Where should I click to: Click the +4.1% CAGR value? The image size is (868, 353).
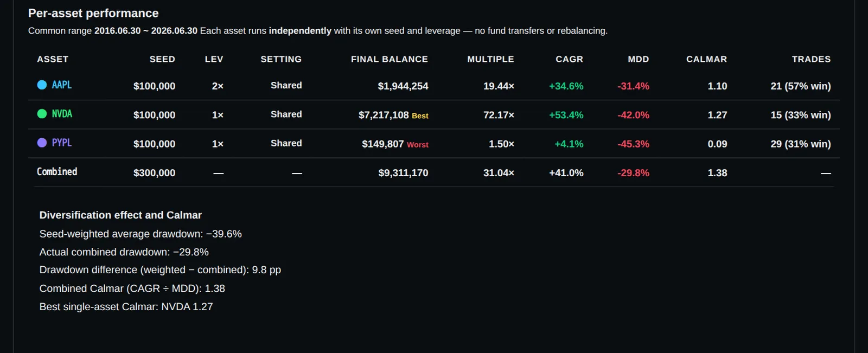569,144
